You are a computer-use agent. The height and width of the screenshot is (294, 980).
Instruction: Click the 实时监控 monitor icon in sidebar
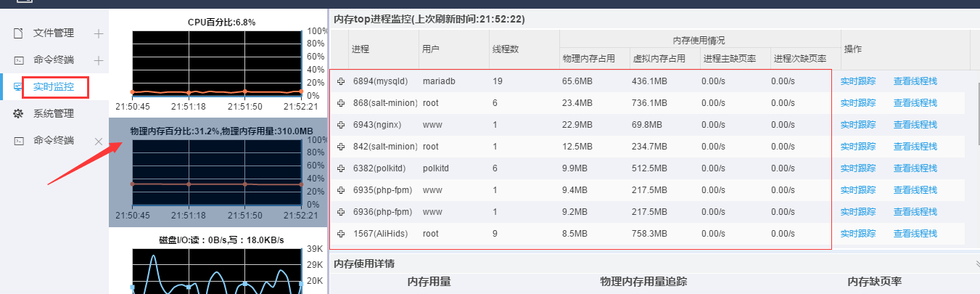coord(19,87)
